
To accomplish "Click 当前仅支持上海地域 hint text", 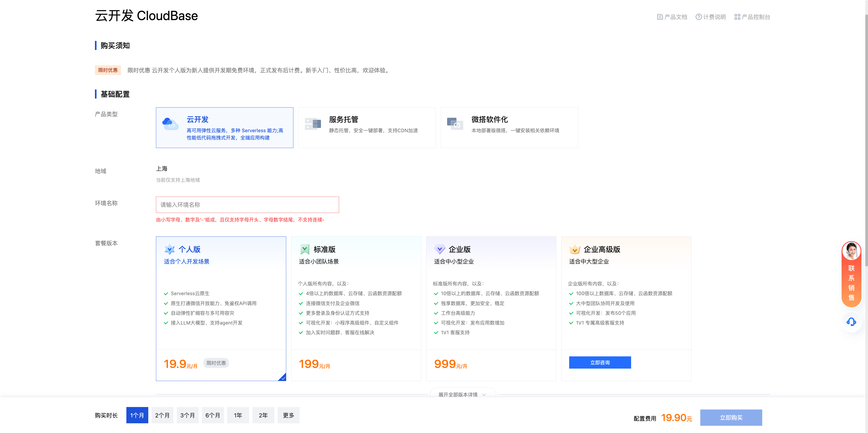I will [x=178, y=180].
